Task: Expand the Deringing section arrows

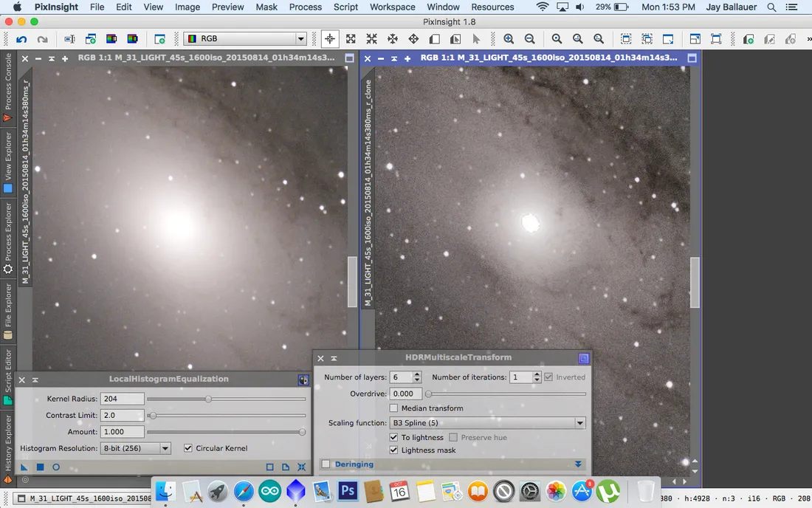Action: click(578, 464)
